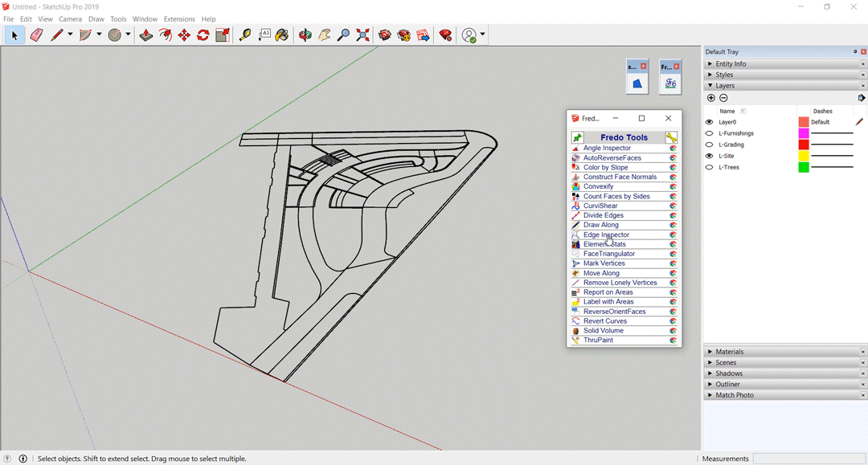Collapse the Layers panel

[724, 85]
